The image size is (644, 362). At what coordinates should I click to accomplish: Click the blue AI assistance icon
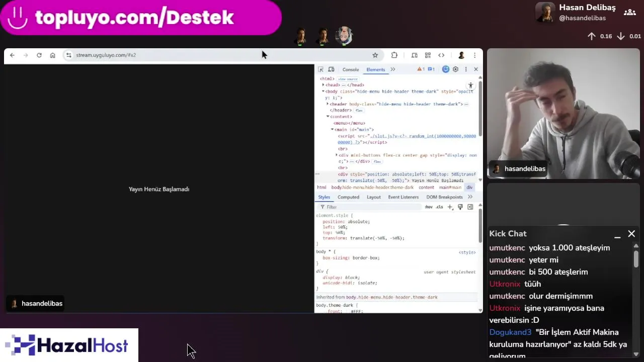tap(446, 69)
